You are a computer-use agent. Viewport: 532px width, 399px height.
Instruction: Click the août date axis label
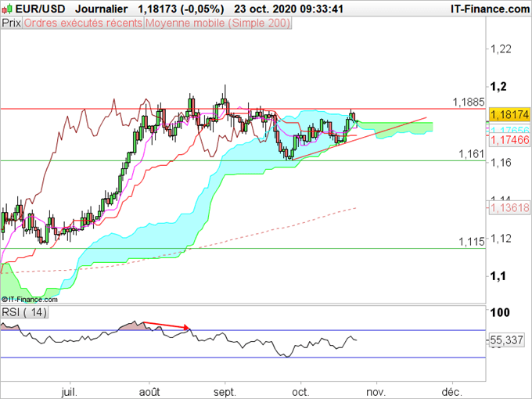(x=149, y=392)
